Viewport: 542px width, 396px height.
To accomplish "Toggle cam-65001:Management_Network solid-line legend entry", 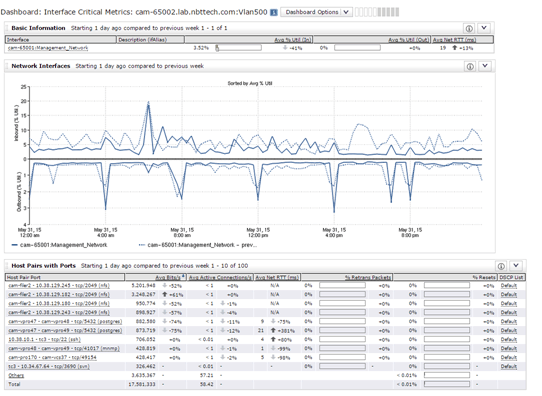I will tap(59, 245).
